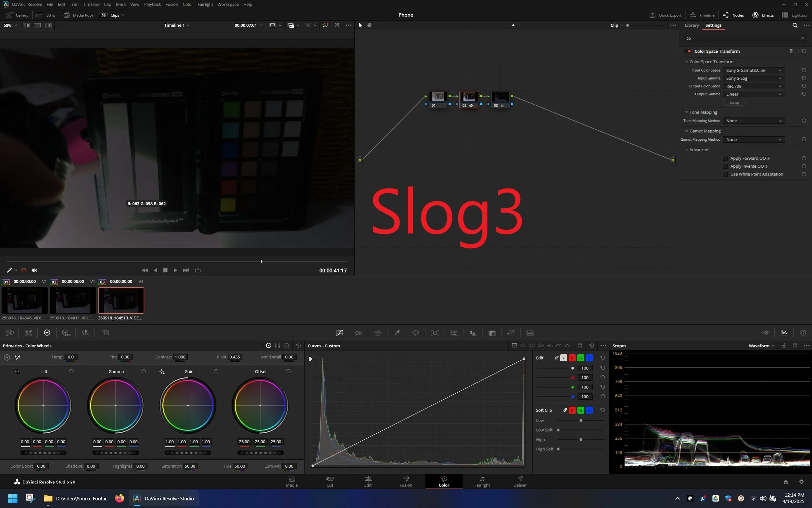This screenshot has width=812, height=508.
Task: Switch to the Library tab
Action: click(x=691, y=25)
